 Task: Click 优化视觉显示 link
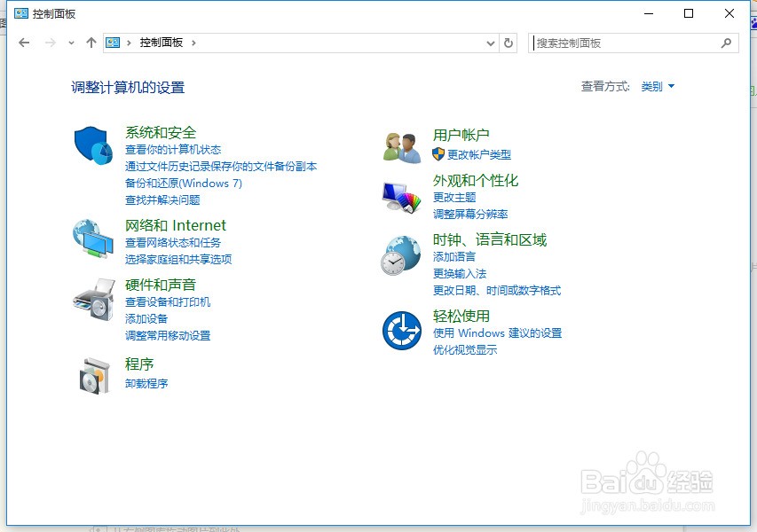pyautogui.click(x=465, y=349)
